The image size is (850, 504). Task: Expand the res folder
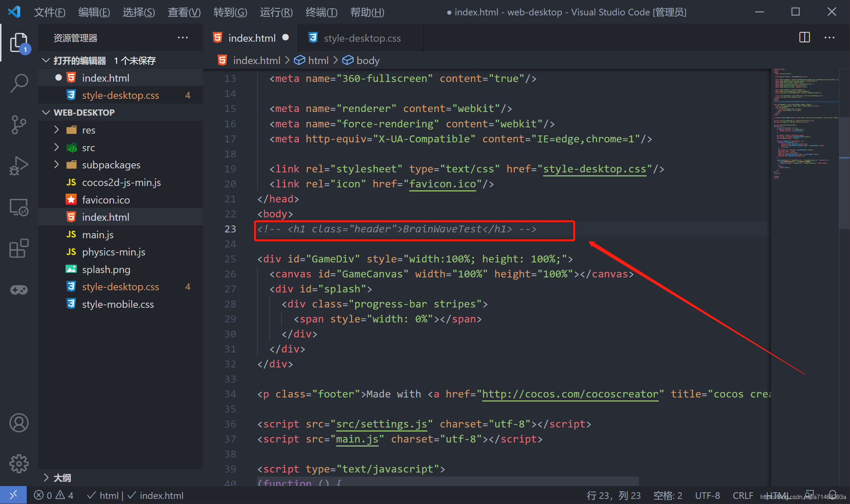coord(56,130)
